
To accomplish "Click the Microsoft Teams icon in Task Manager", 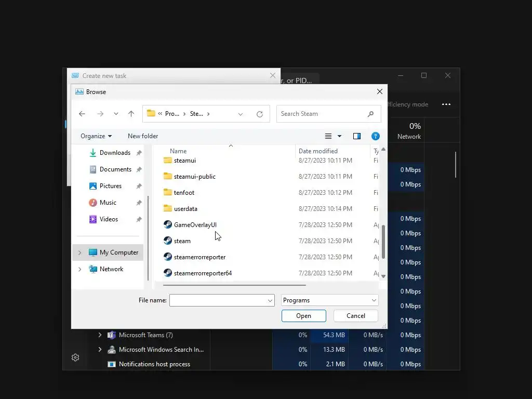I will [x=112, y=335].
